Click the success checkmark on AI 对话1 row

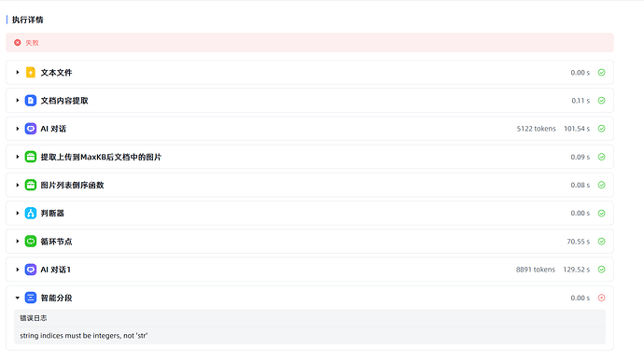[x=601, y=270]
